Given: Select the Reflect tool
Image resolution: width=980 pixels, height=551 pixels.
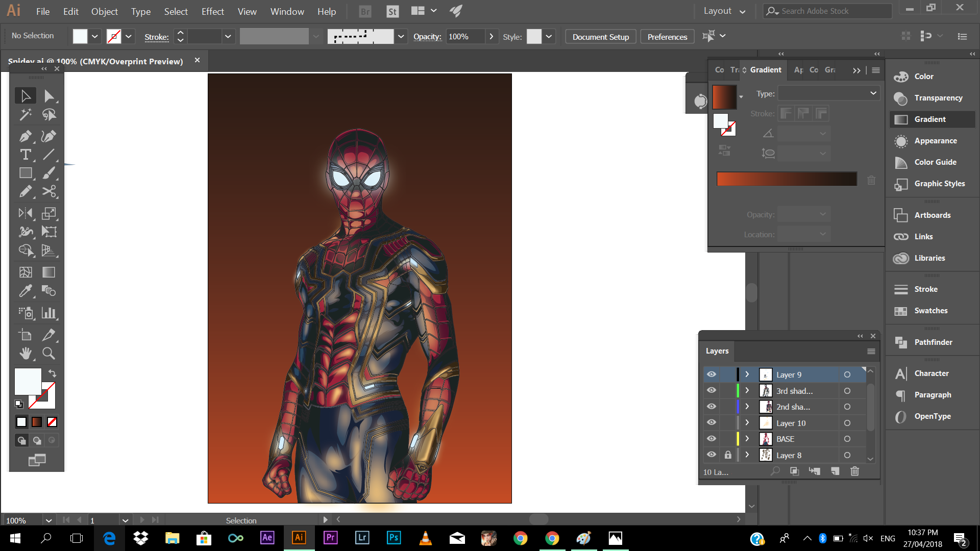Looking at the screenshot, I should (26, 213).
